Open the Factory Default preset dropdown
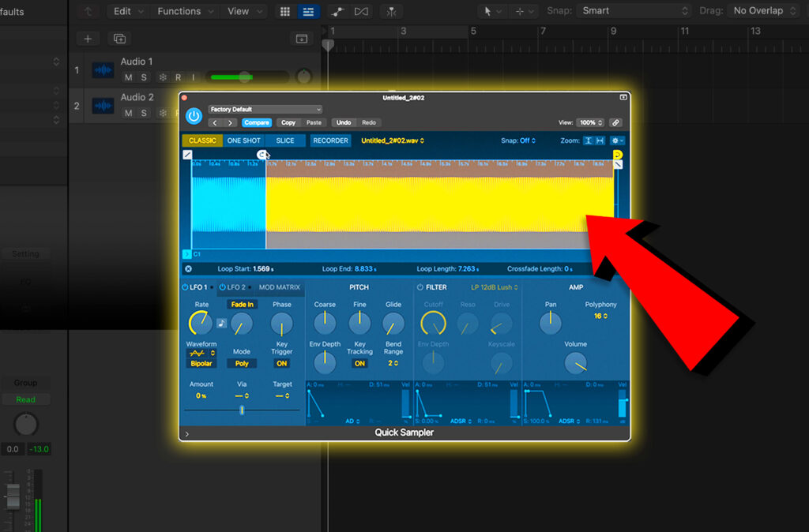This screenshot has height=532, width=809. coord(265,109)
